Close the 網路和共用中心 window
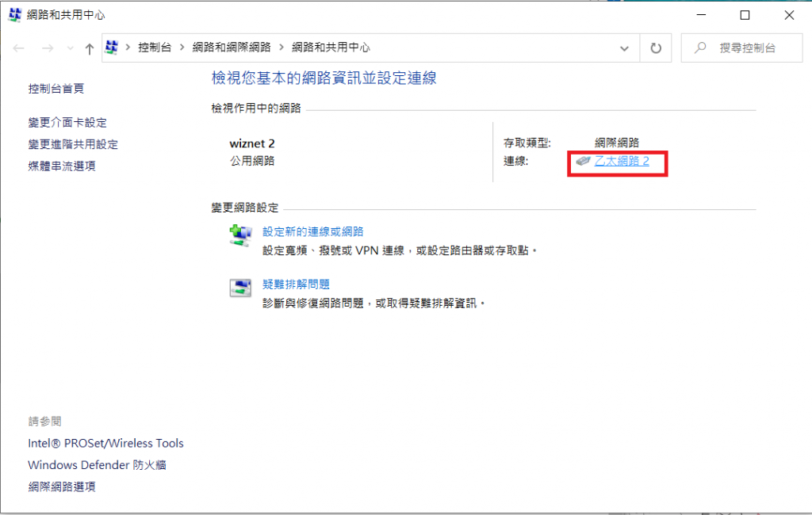The height and width of the screenshot is (515, 812). point(789,15)
